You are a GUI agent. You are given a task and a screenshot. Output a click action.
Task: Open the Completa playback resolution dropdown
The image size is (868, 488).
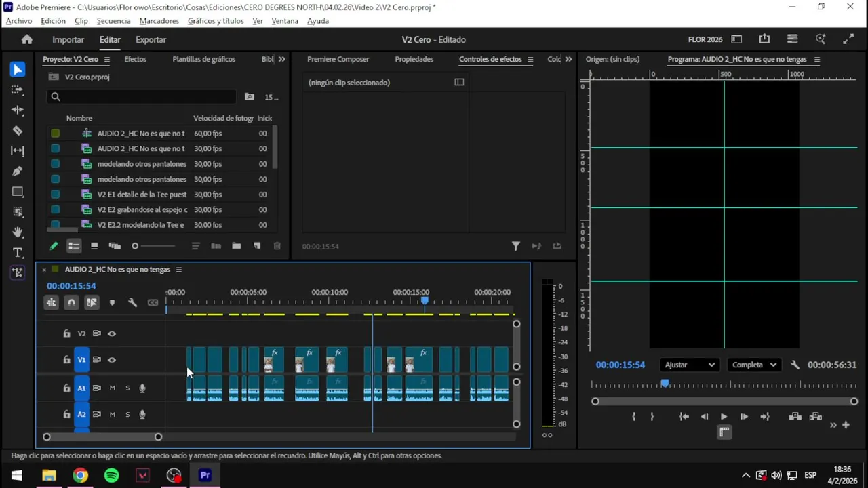tap(754, 365)
